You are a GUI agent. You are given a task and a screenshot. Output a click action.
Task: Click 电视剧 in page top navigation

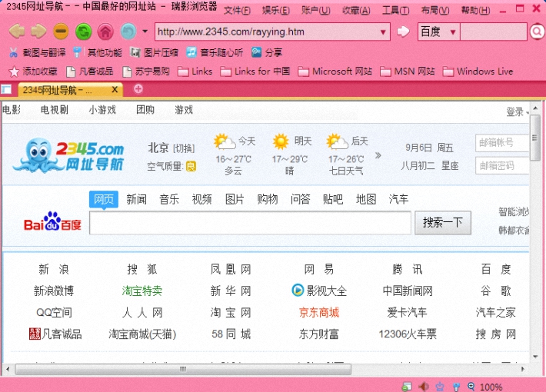click(x=55, y=110)
